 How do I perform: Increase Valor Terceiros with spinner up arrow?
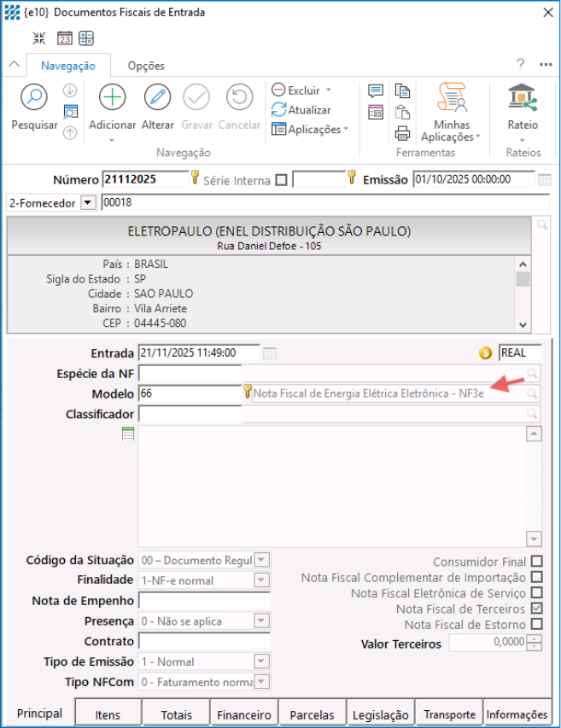coord(535,639)
